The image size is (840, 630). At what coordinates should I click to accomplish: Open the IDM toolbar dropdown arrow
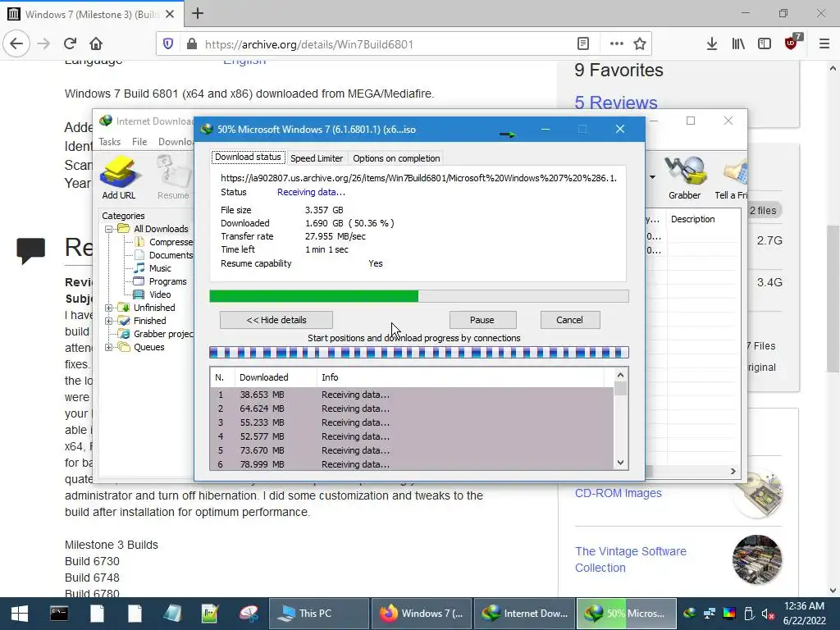coord(652,177)
